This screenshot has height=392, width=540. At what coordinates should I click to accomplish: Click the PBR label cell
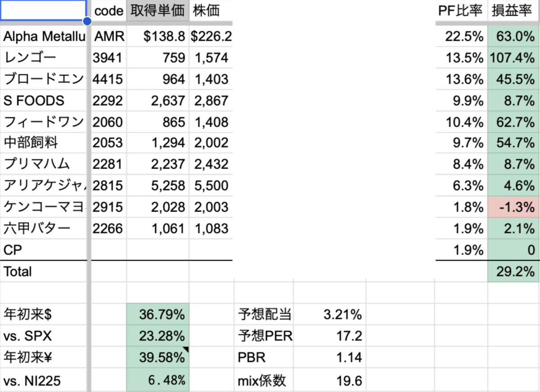[x=264, y=358]
